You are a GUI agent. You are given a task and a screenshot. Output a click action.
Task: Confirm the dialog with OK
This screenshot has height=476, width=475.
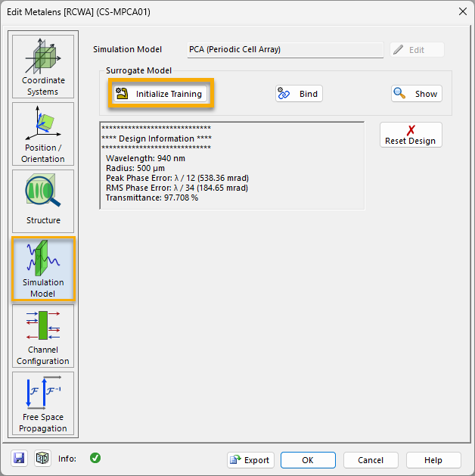[308, 460]
